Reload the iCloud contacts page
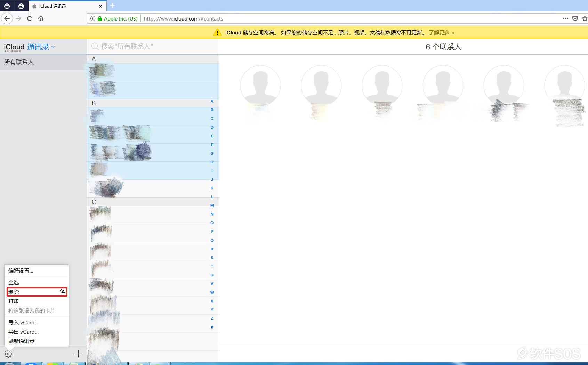This screenshot has width=588, height=365. (30, 18)
